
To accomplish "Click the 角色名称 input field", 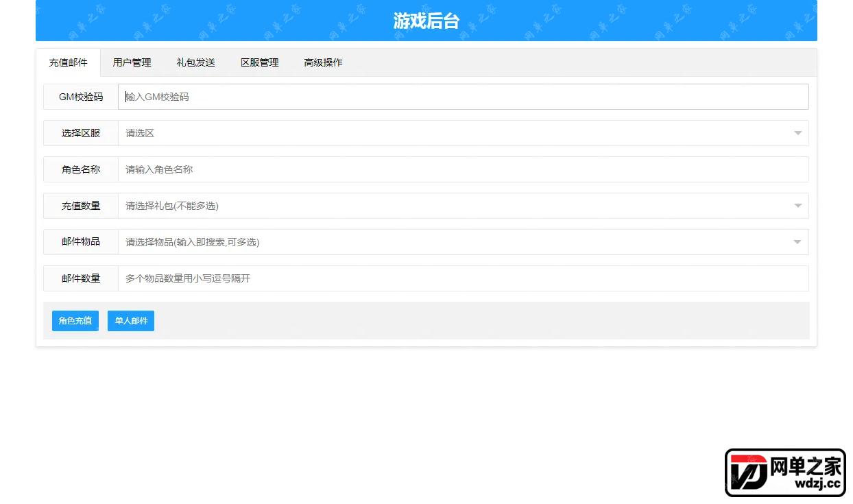I will tap(464, 169).
